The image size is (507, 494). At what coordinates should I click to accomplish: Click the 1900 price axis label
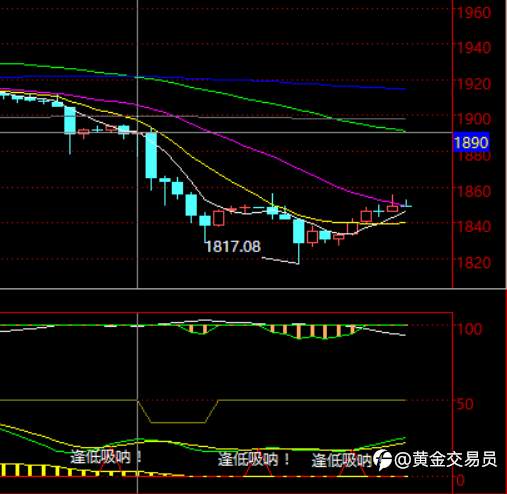474,119
